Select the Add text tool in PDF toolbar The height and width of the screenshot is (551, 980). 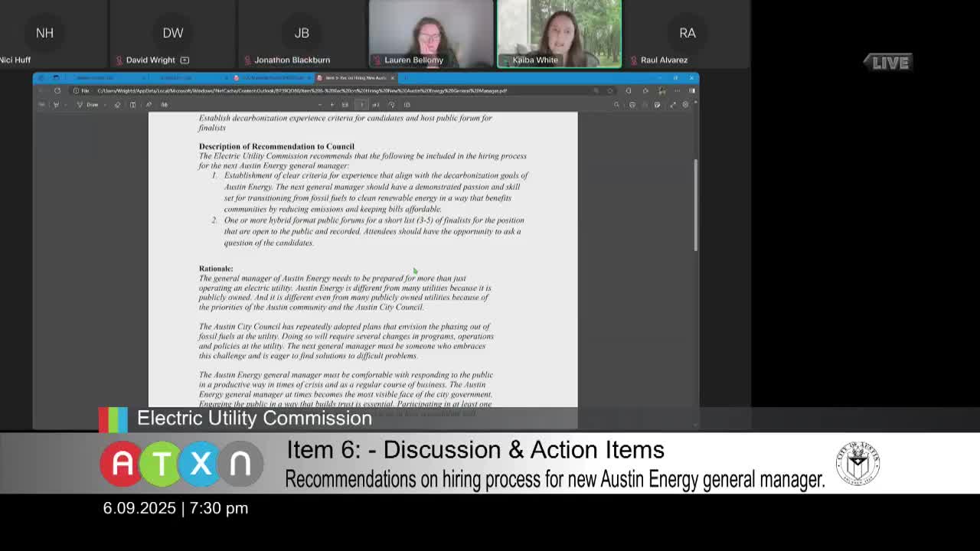click(x=132, y=105)
